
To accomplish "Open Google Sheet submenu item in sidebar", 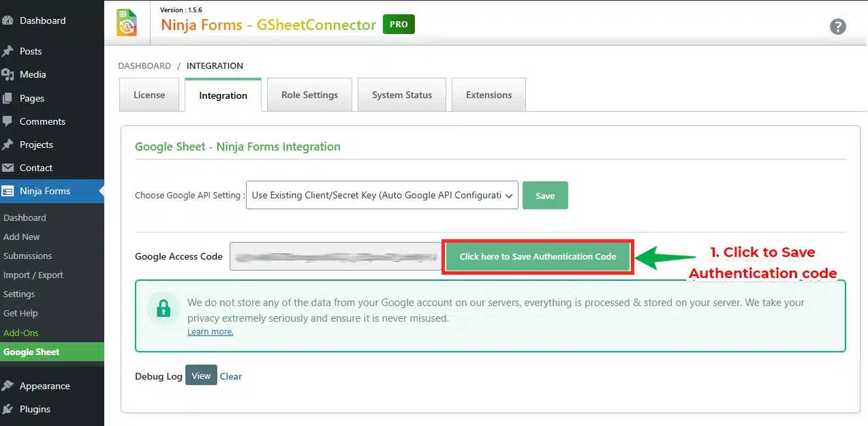I will click(x=31, y=352).
